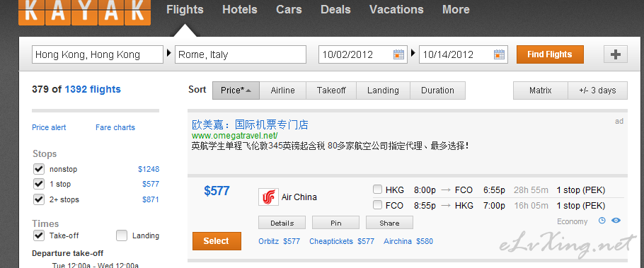Check the HKG 8:00p outbound leg box
The image size is (644, 268).
pyautogui.click(x=377, y=190)
